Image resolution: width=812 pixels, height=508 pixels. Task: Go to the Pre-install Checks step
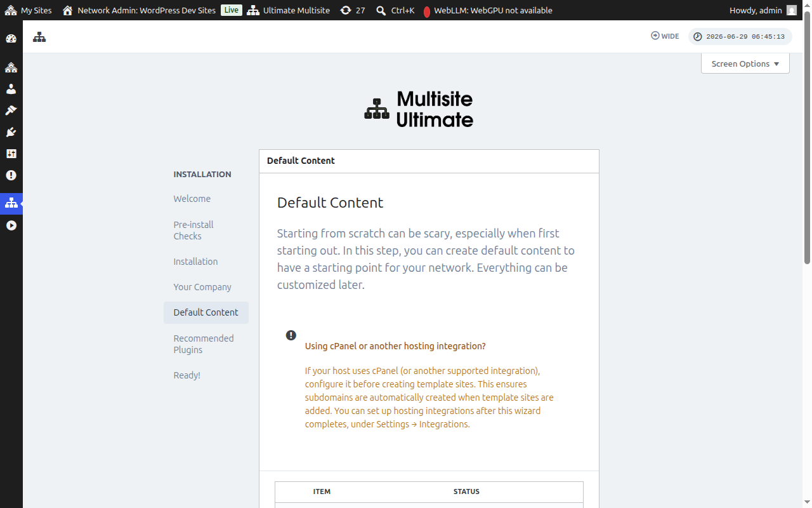coord(193,231)
